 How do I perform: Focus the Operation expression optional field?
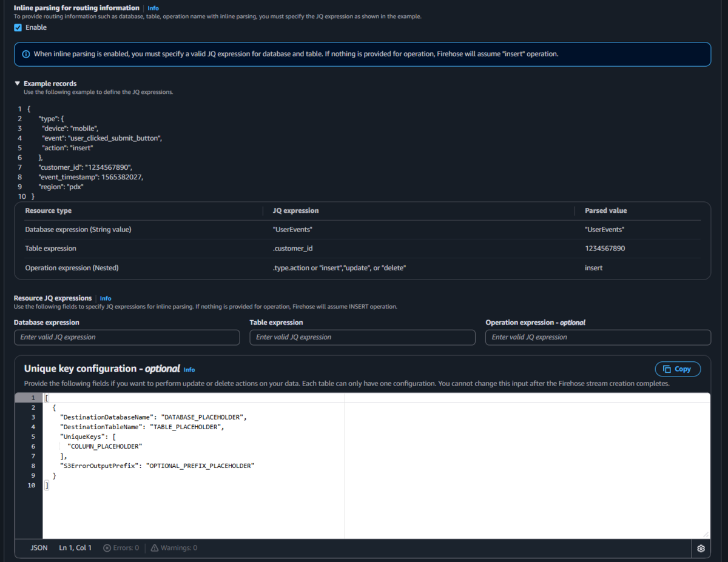tap(598, 337)
